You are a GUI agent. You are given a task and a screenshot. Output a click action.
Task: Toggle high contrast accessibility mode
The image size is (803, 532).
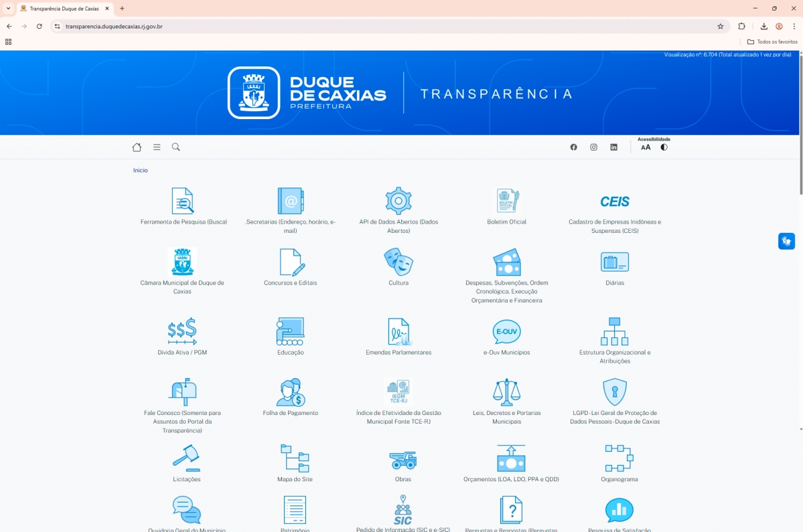pyautogui.click(x=664, y=147)
